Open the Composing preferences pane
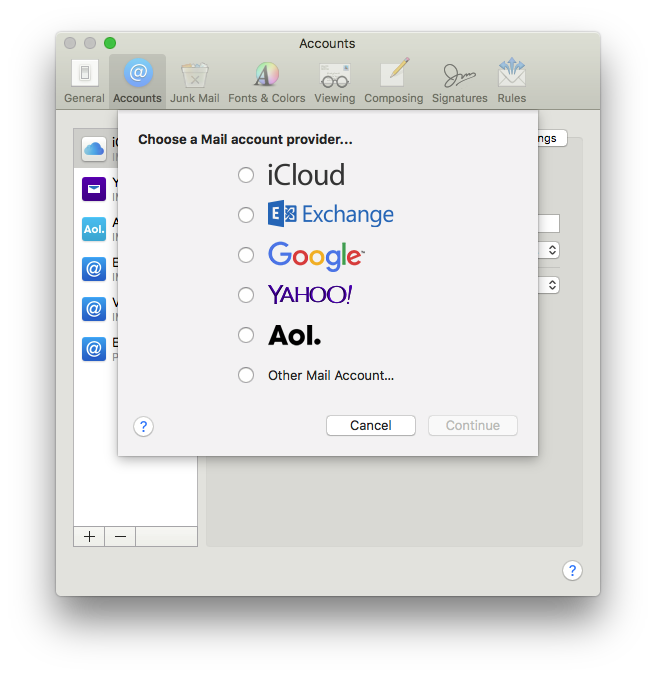The height and width of the screenshot is (676, 656). [394, 81]
